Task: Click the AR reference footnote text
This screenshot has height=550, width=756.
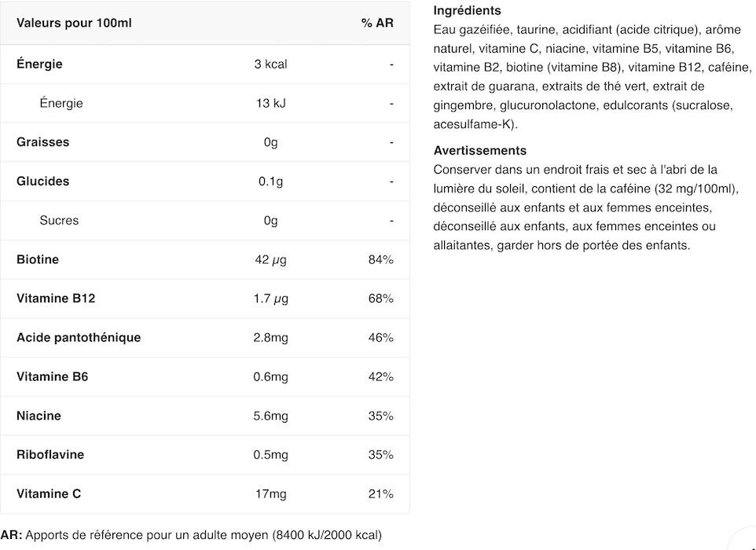Action: [191, 535]
